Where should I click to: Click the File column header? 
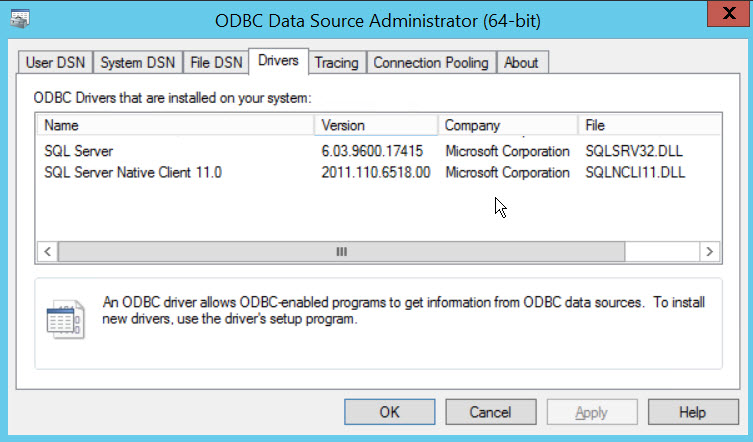coord(649,125)
